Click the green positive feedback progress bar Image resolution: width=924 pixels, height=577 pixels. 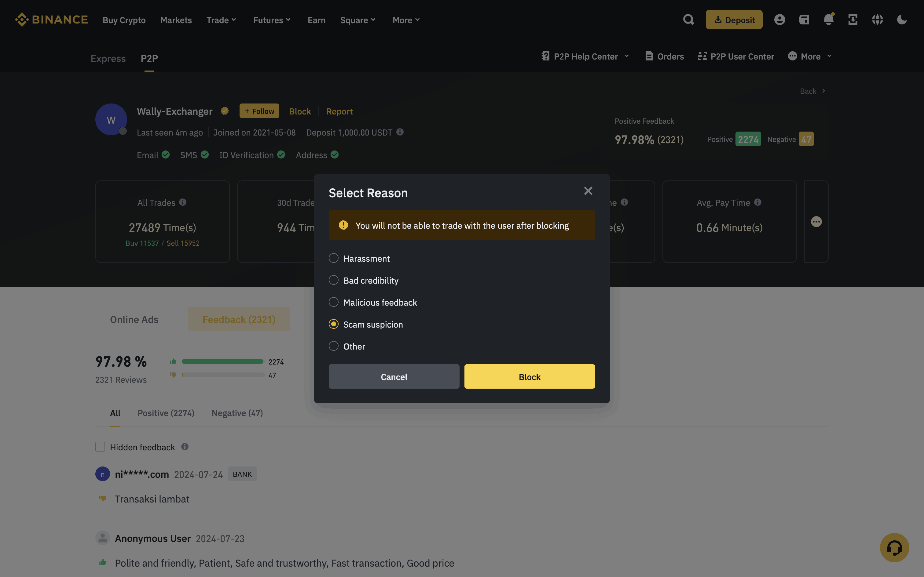[222, 361]
